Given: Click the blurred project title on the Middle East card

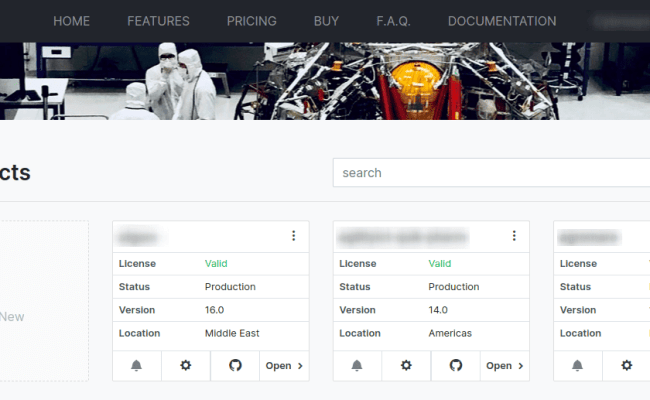Looking at the screenshot, I should [139, 238].
